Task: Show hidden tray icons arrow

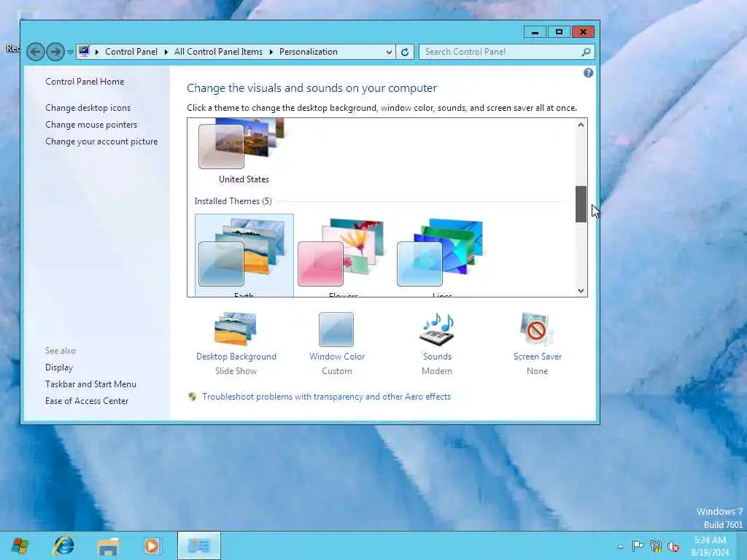Action: tap(620, 546)
